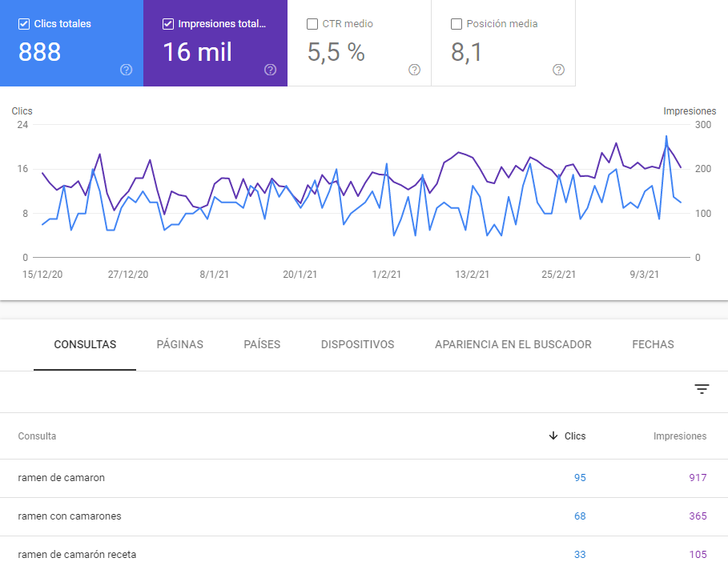Enable the CTR medio checkbox
The image size is (728, 574).
[312, 24]
